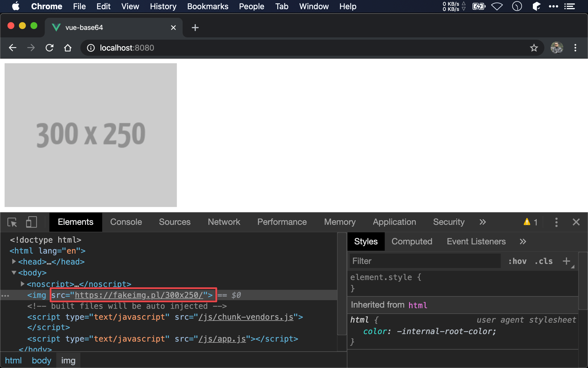Click the browser forward arrow
The height and width of the screenshot is (368, 588).
coord(31,48)
